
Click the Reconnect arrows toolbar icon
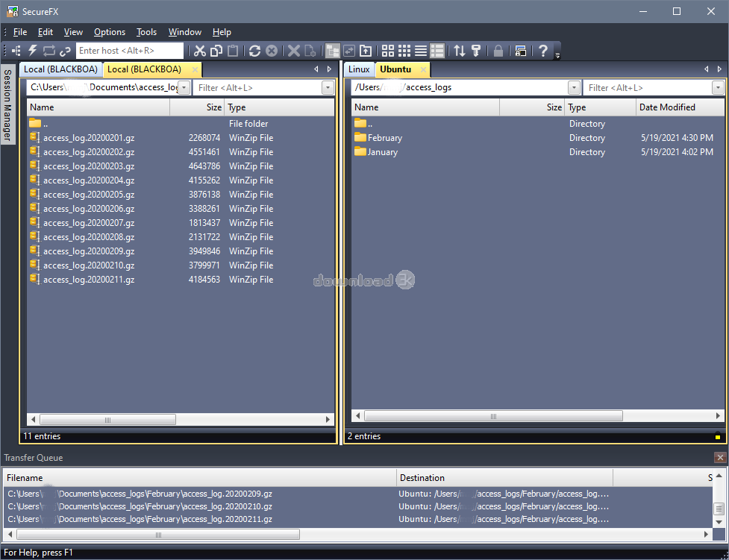pos(49,51)
